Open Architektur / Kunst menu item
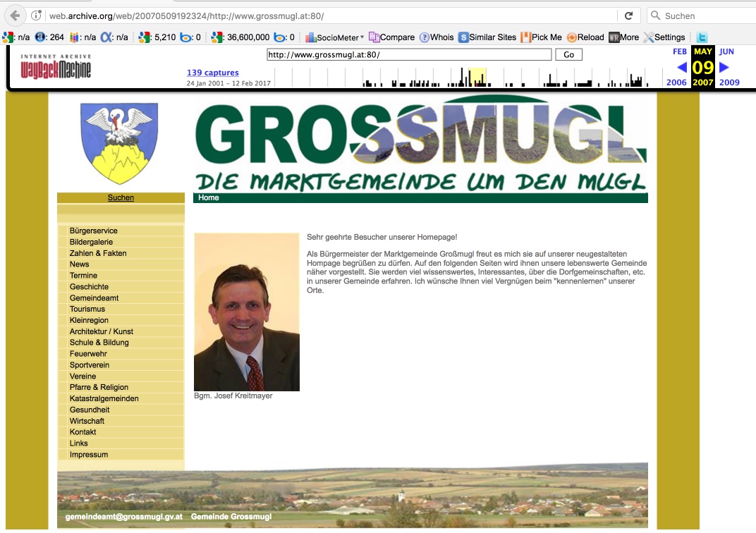The height and width of the screenshot is (533, 756). [x=102, y=331]
